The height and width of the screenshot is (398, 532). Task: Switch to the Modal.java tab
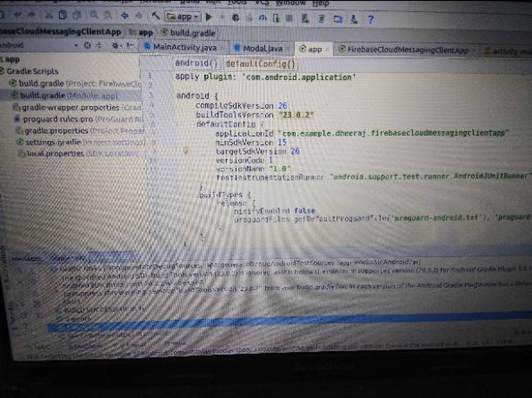click(263, 49)
